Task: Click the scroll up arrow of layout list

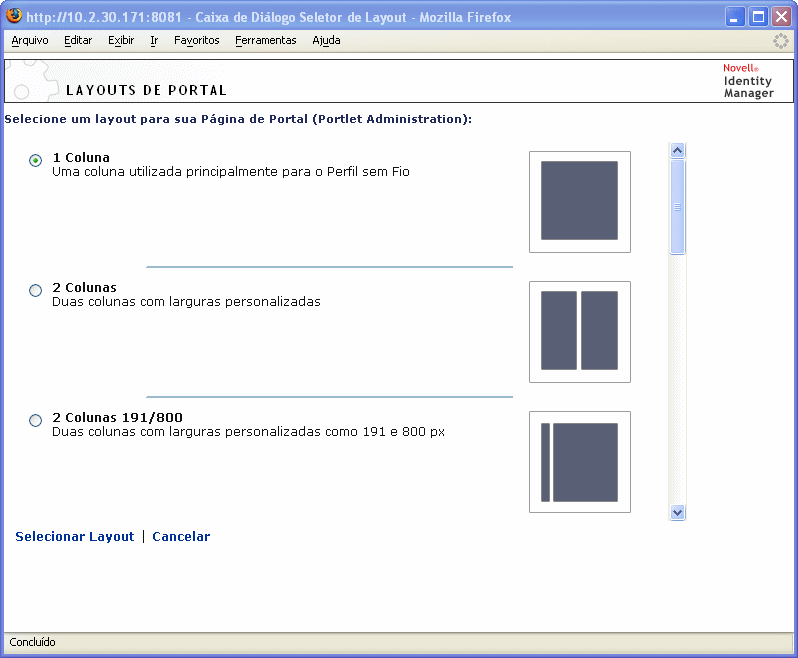Action: click(x=677, y=150)
